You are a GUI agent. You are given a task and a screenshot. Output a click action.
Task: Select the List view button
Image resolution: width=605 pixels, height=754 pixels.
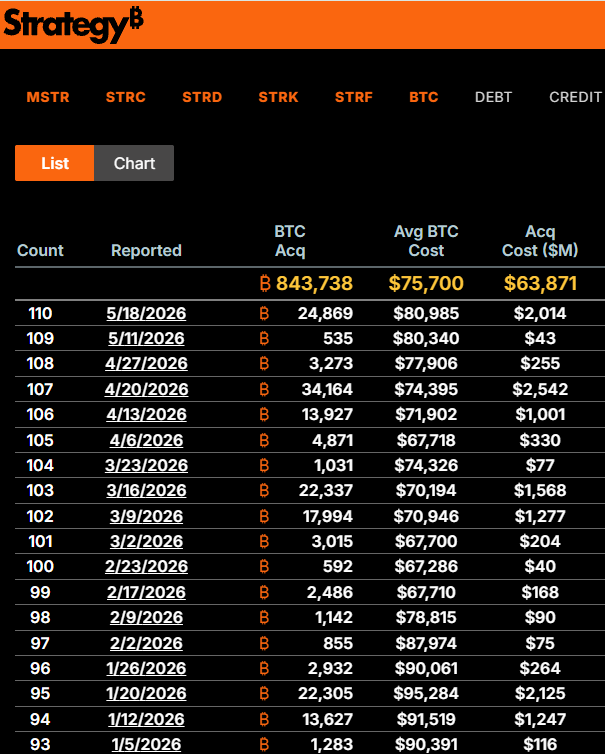[55, 163]
